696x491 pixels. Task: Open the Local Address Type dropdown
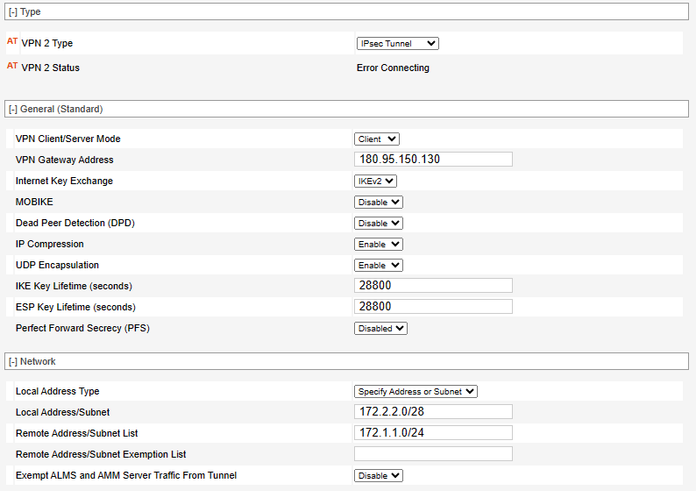416,391
